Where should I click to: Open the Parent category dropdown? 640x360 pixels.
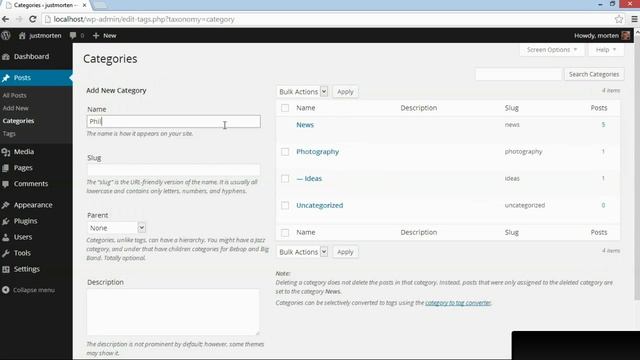point(116,228)
